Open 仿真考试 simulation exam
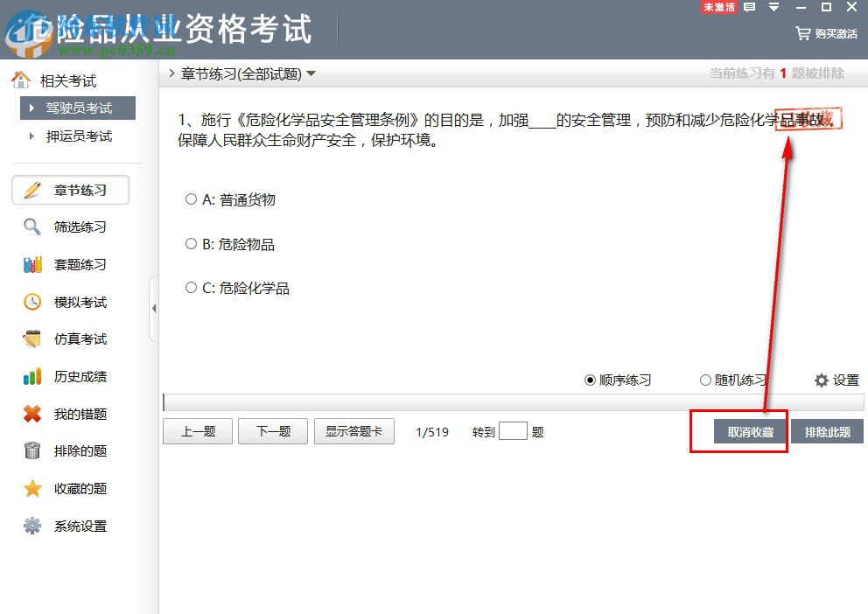Viewport: 868px width, 614px height. pos(73,338)
